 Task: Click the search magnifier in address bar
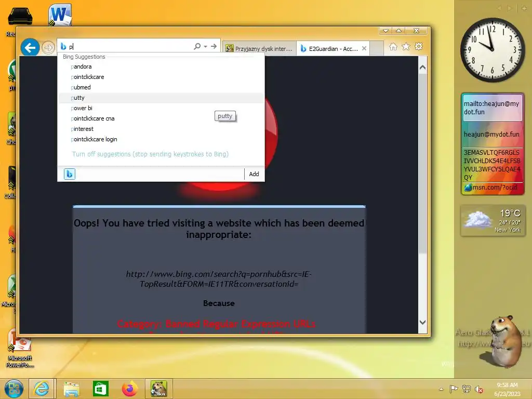(x=197, y=46)
